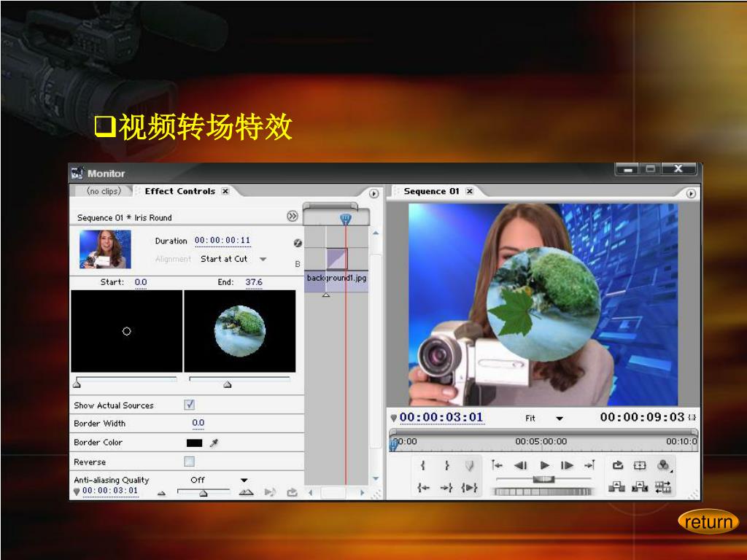The image size is (747, 560).
Task: Toggle the Loop playback icon
Action: [x=618, y=465]
